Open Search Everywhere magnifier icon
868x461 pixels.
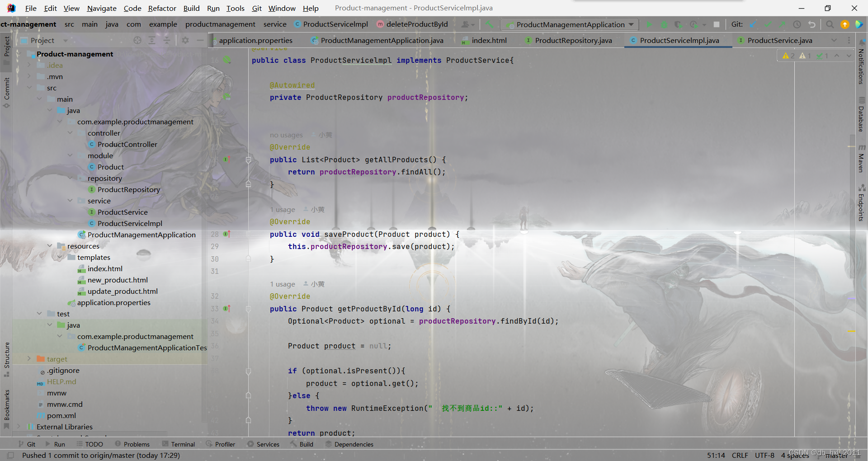pos(830,24)
